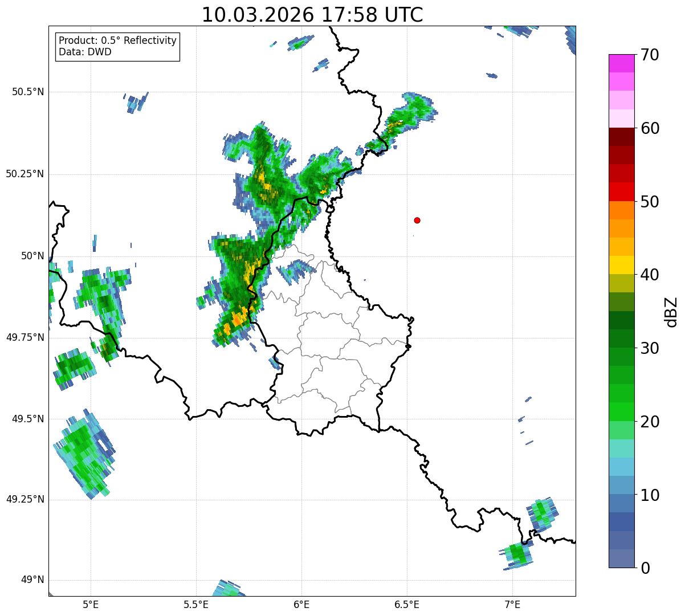Screen dimensions: 685x616
Task: Click the latitude label "49.75°N"
Action: [x=25, y=337]
